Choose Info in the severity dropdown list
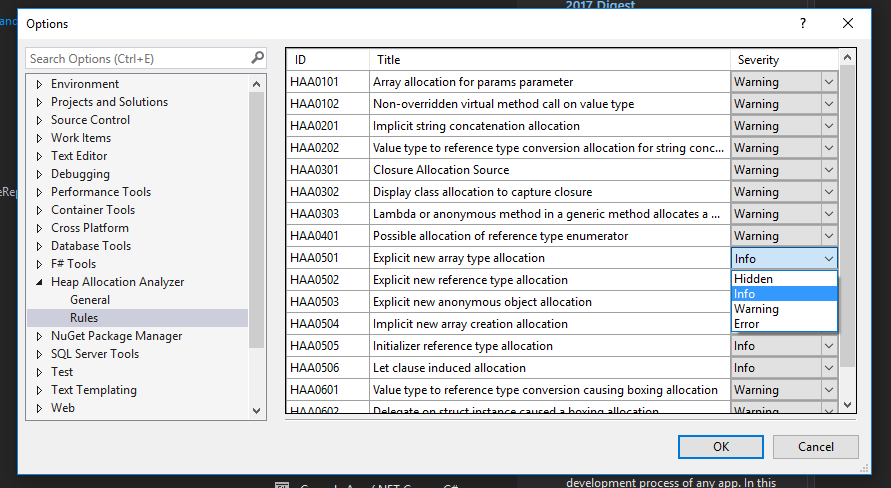This screenshot has width=891, height=488. tap(784, 294)
